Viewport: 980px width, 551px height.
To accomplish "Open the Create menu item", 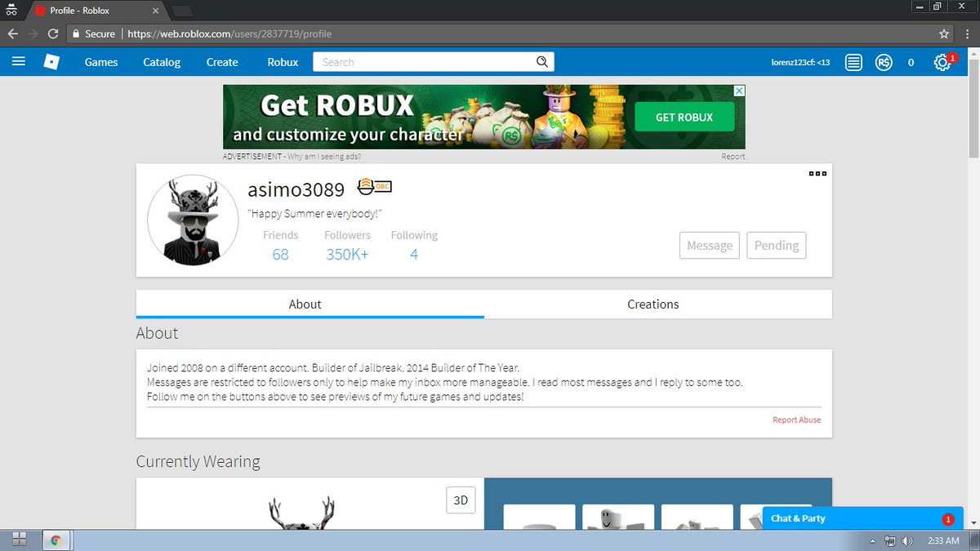I will click(x=222, y=62).
